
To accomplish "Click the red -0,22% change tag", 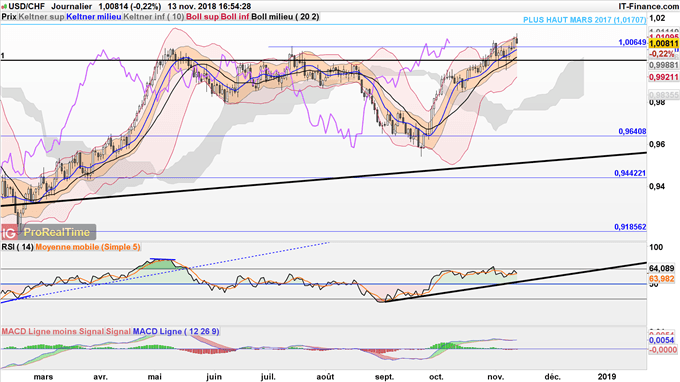I will tap(662, 54).
